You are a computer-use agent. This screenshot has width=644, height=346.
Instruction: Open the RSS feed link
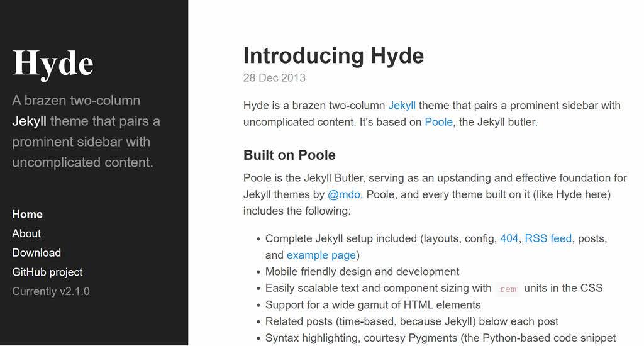click(548, 238)
